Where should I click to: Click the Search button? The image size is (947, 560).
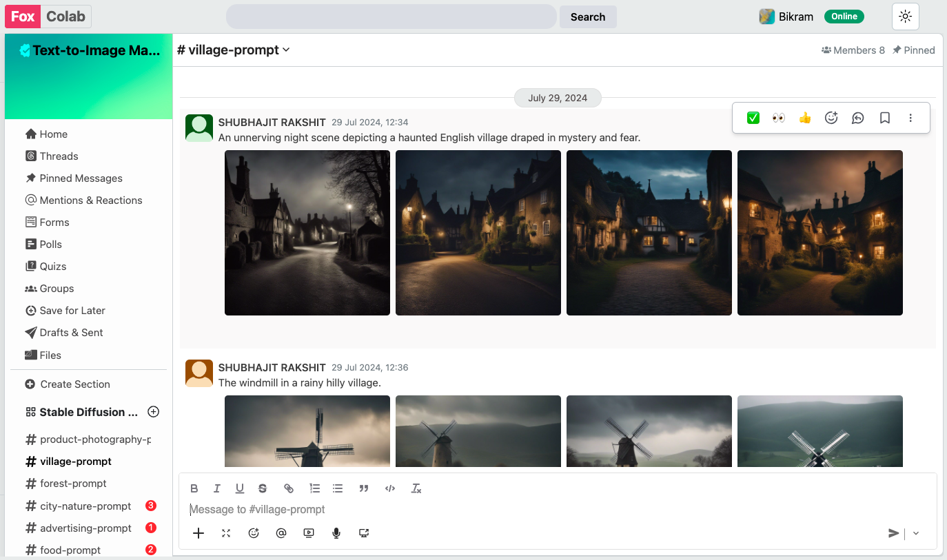pyautogui.click(x=588, y=17)
